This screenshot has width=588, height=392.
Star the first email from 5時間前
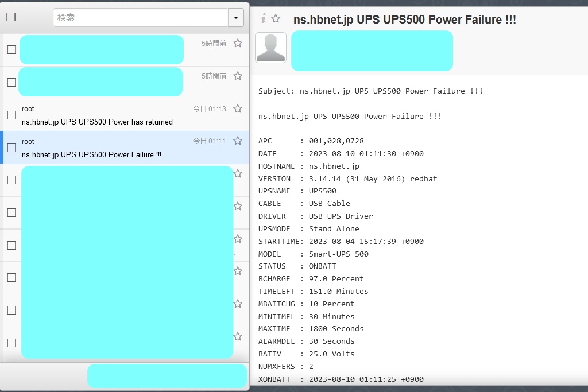[238, 44]
